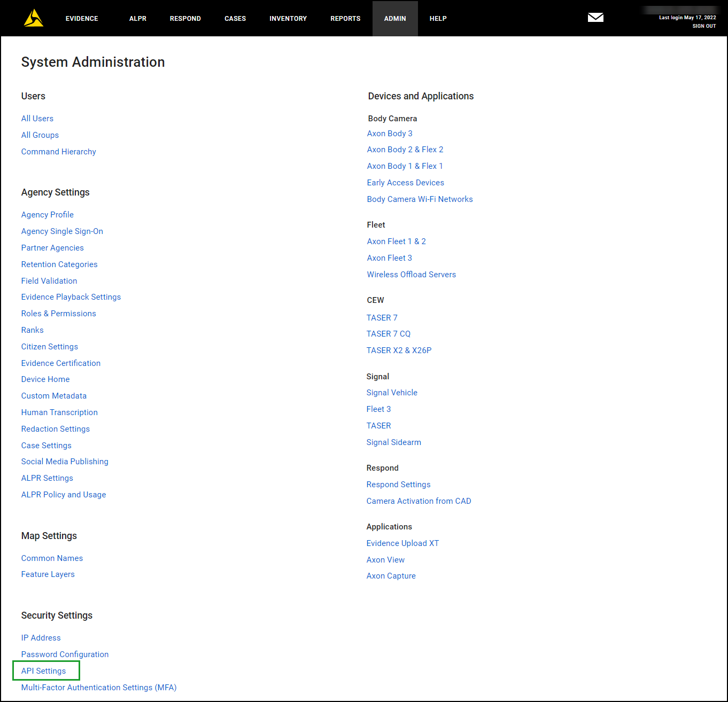Screen dimensions: 728x702
Task: Open the CASES section
Action: pyautogui.click(x=235, y=18)
